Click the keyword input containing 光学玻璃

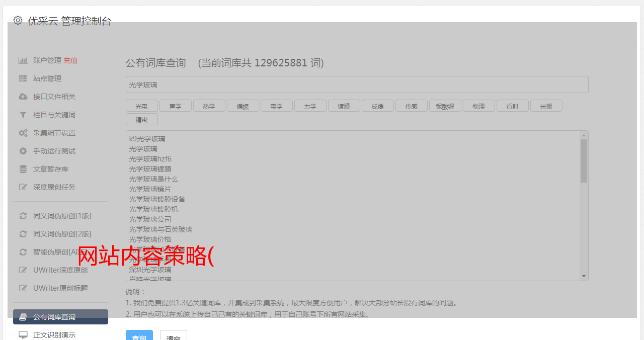(x=357, y=84)
